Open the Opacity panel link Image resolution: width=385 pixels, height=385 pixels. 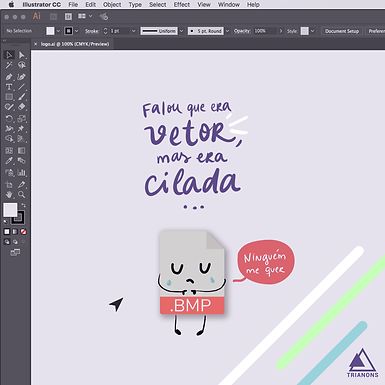point(242,31)
